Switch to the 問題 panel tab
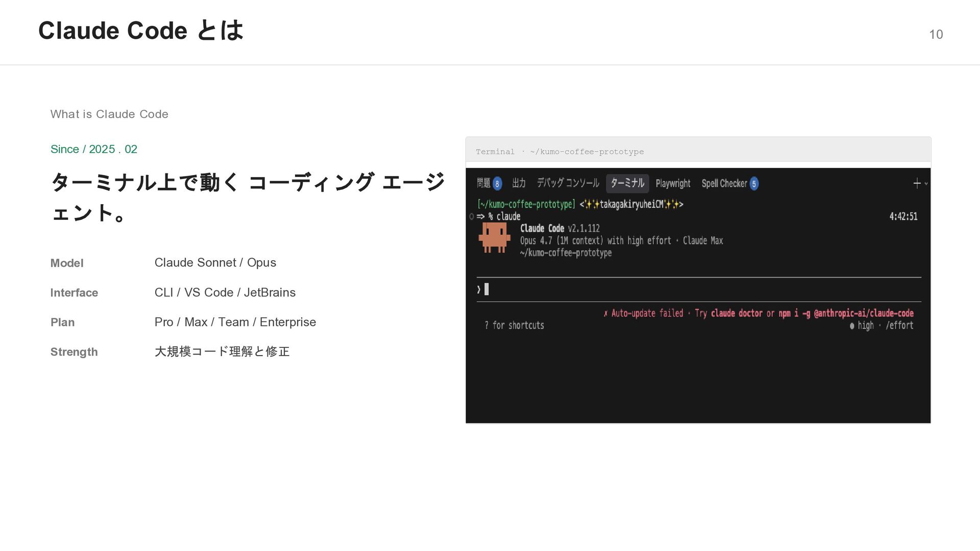The width and height of the screenshot is (980, 551). (x=483, y=183)
